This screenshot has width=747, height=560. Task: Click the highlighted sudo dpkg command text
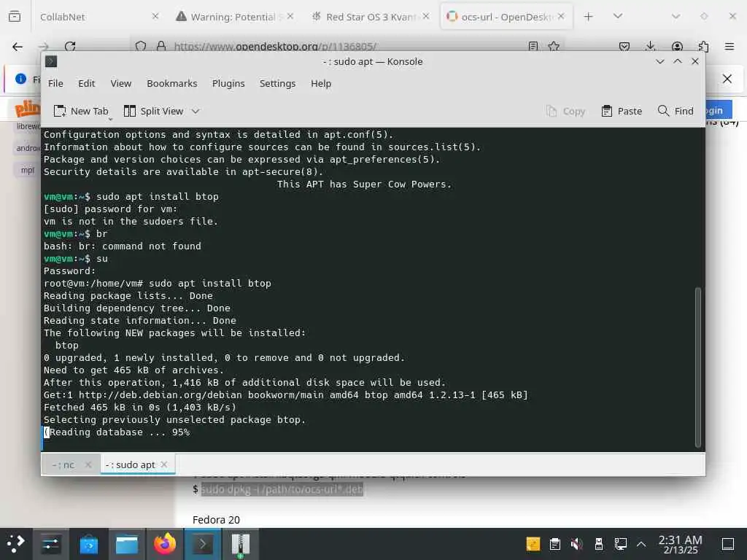coord(282,489)
